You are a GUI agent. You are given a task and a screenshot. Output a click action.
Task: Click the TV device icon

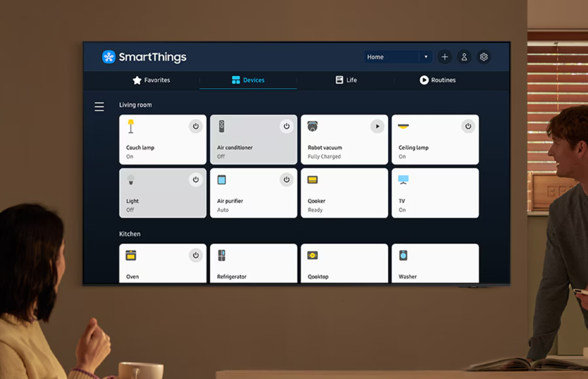tap(403, 180)
